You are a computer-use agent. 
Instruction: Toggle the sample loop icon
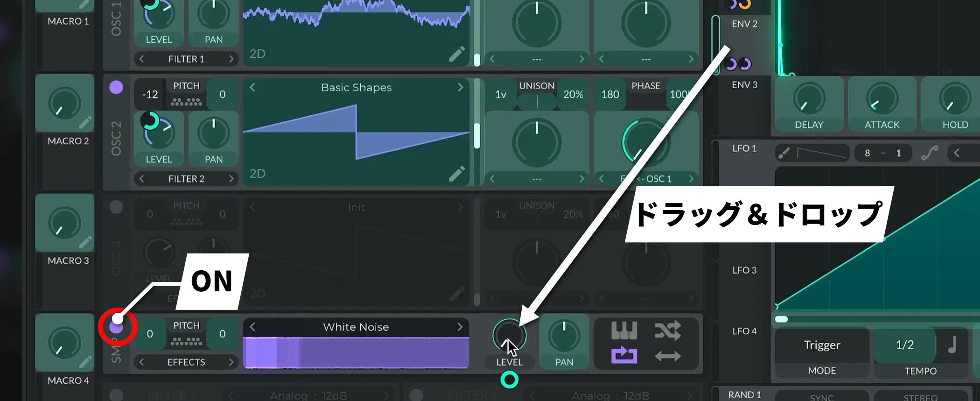click(x=624, y=356)
